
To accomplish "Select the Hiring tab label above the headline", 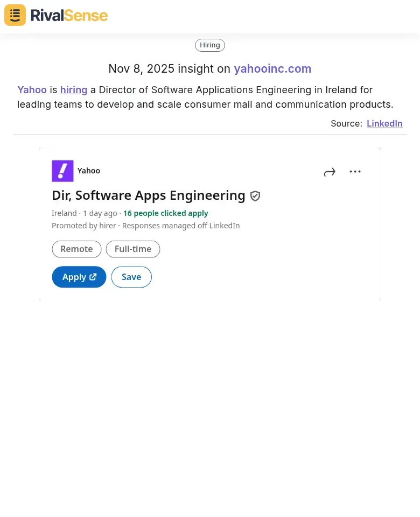I will point(209,45).
